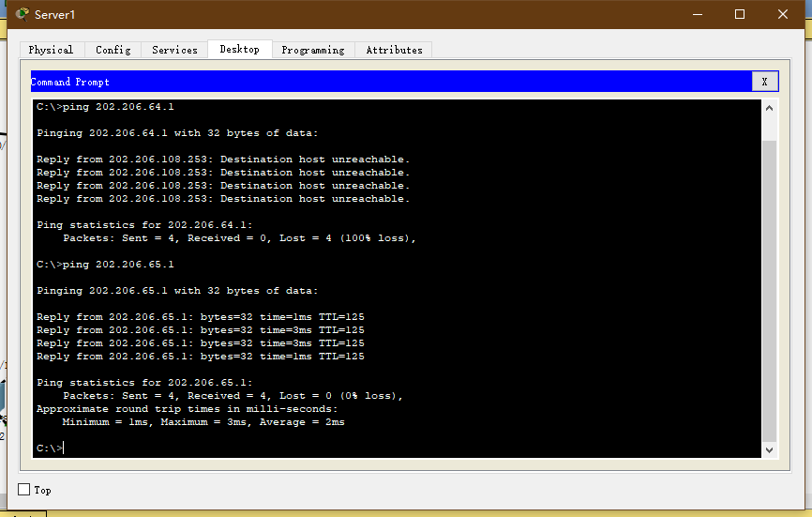The image size is (812, 517).
Task: Enable the Top checkbox
Action: coord(23,490)
